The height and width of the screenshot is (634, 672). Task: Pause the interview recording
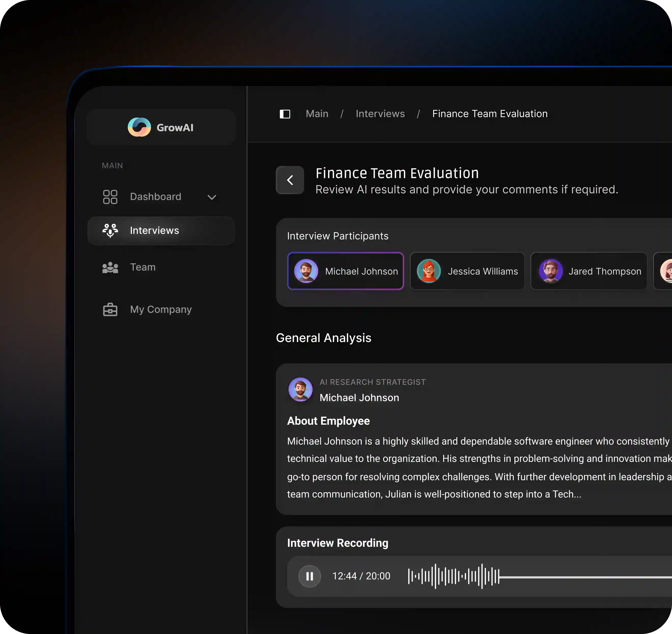point(310,576)
